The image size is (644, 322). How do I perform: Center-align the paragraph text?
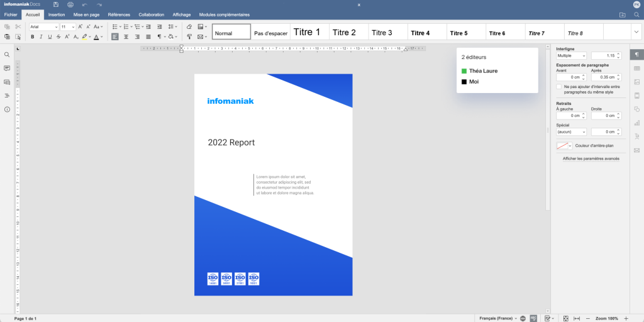[x=126, y=37]
